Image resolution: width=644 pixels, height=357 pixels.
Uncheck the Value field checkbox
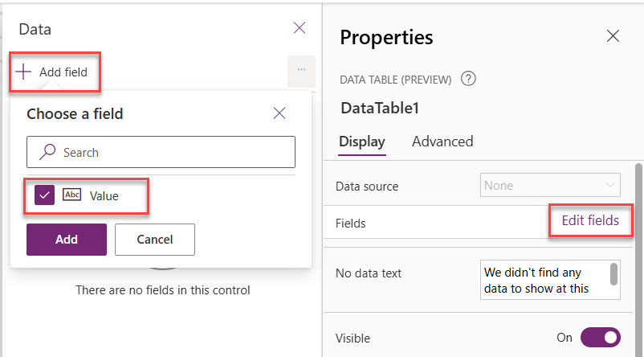pyautogui.click(x=45, y=195)
